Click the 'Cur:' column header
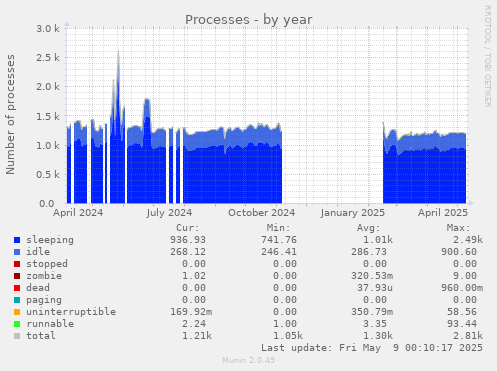 [188, 228]
